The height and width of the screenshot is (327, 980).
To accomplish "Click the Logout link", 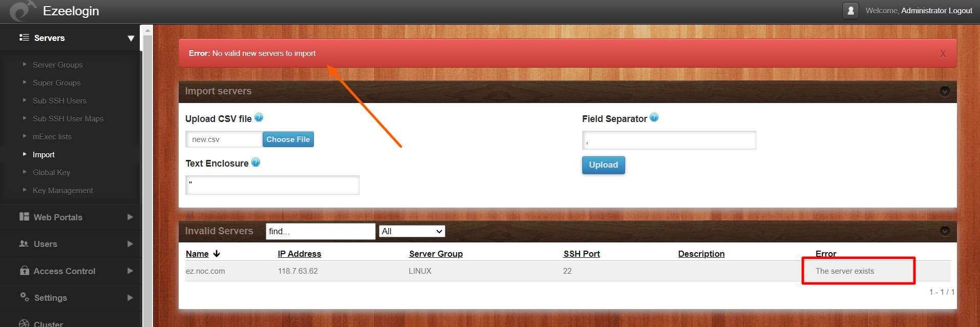I will (x=960, y=10).
